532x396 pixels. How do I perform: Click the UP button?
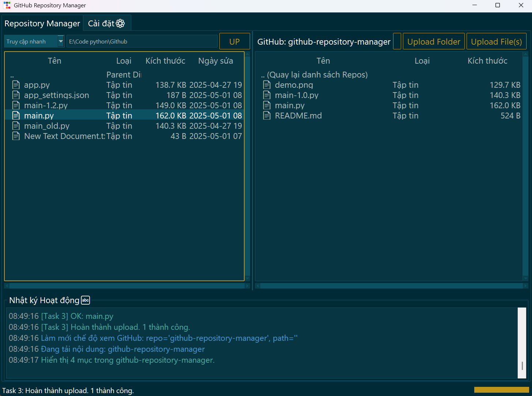tap(235, 42)
